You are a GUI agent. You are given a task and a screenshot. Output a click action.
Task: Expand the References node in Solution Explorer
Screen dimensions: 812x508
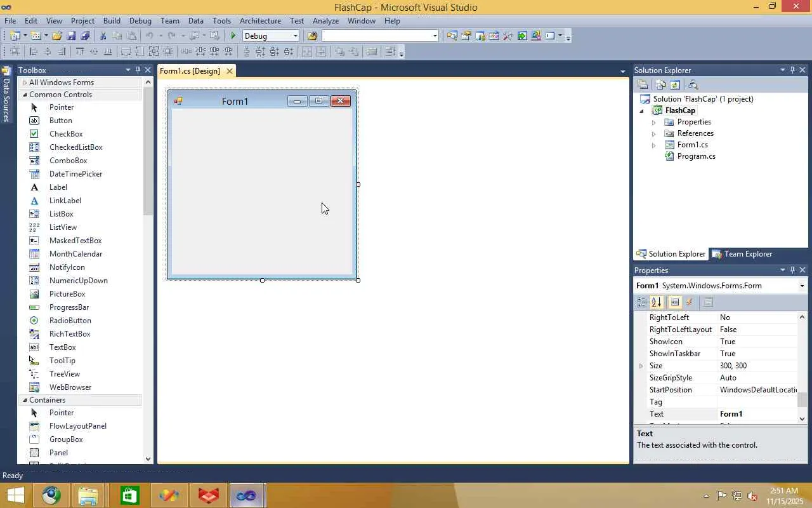click(653, 133)
